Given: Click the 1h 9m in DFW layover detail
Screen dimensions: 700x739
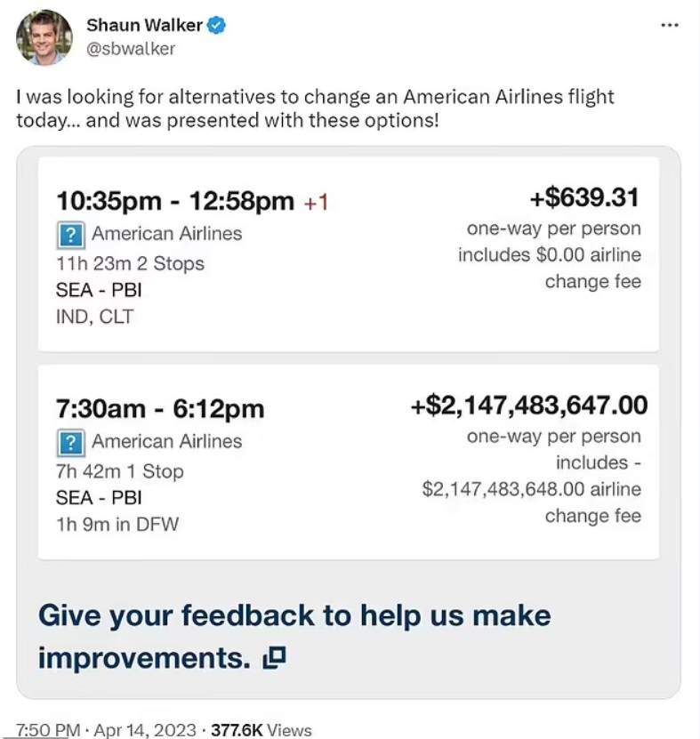Looking at the screenshot, I should (x=117, y=524).
